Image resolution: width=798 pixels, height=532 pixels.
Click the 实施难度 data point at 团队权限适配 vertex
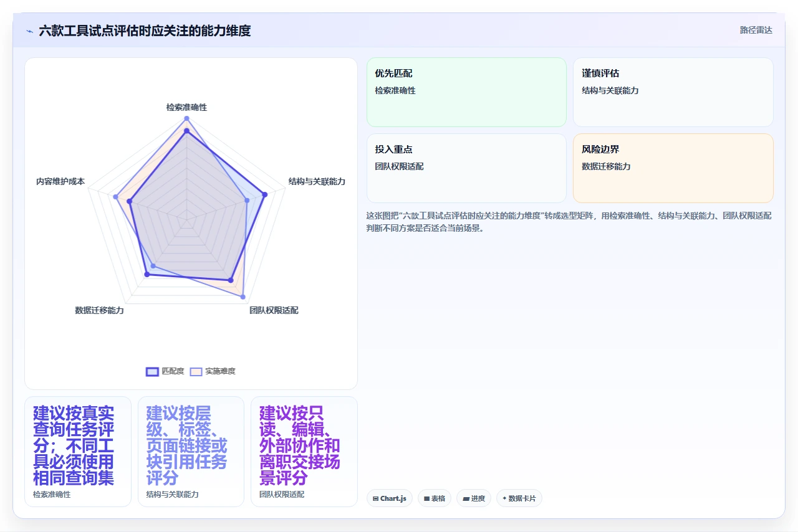click(243, 297)
